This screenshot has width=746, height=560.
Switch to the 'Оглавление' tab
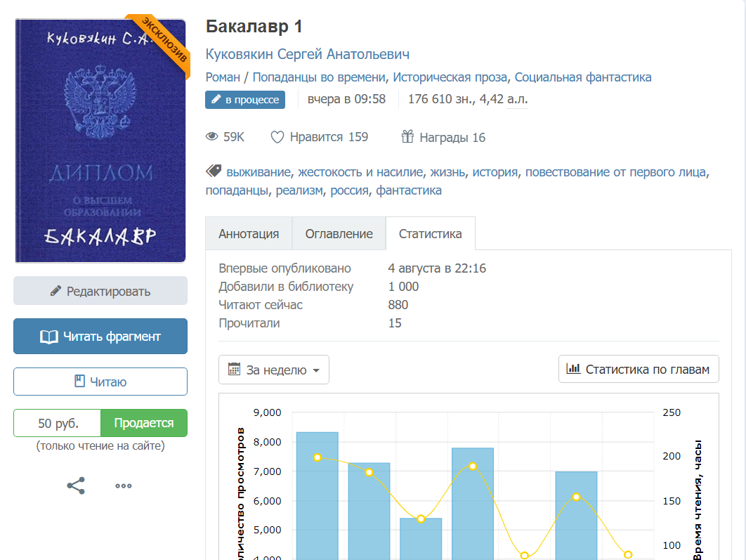339,234
